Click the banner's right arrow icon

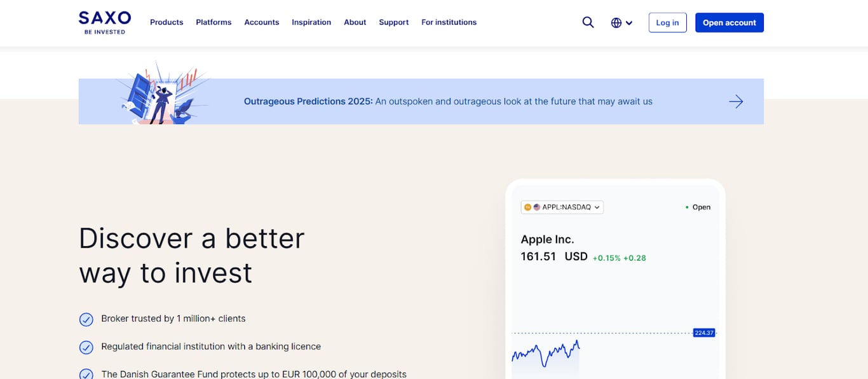736,102
